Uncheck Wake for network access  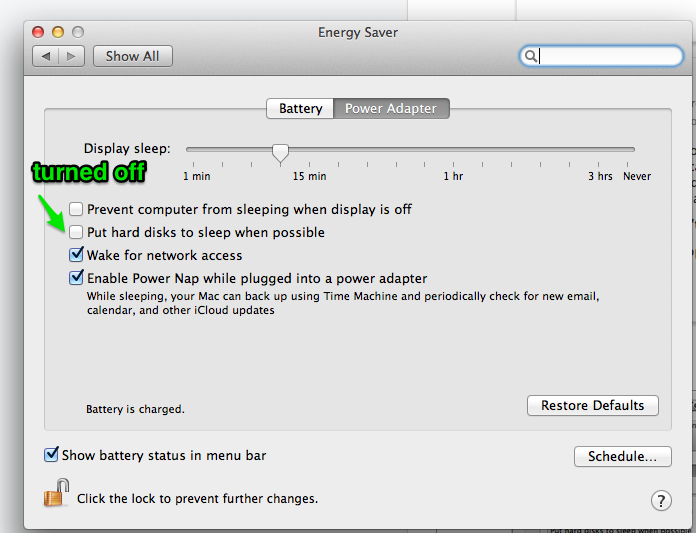[x=76, y=254]
